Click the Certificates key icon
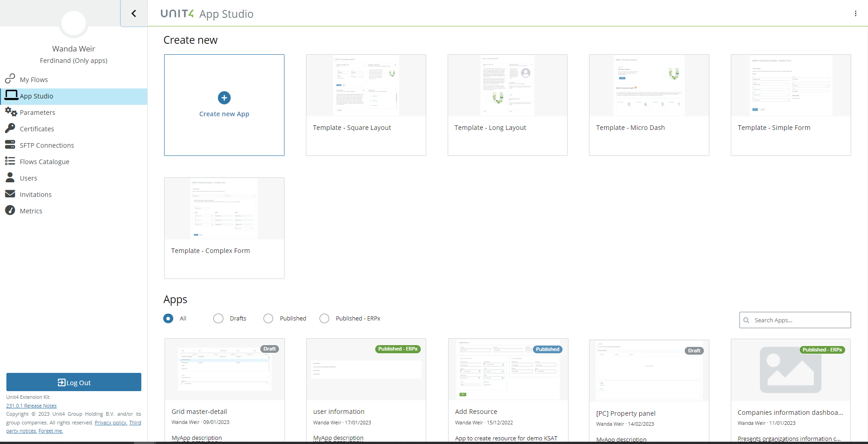The image size is (868, 444). [10, 128]
